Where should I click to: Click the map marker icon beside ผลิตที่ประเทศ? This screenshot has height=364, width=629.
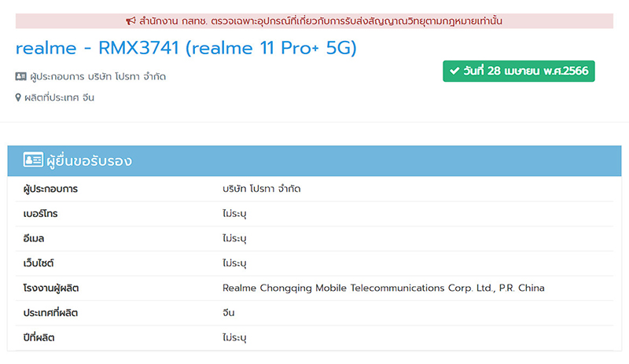point(18,98)
